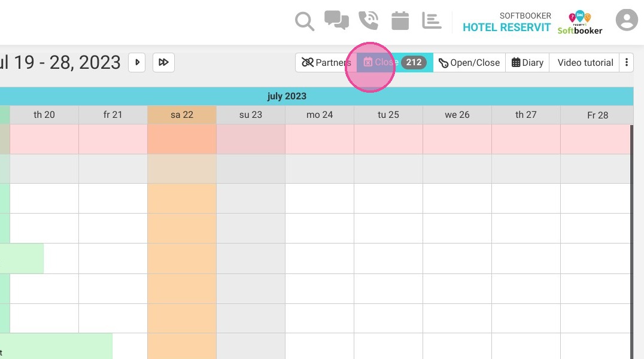Select the th 27 column header
The height and width of the screenshot is (359, 644).
[x=525, y=115]
